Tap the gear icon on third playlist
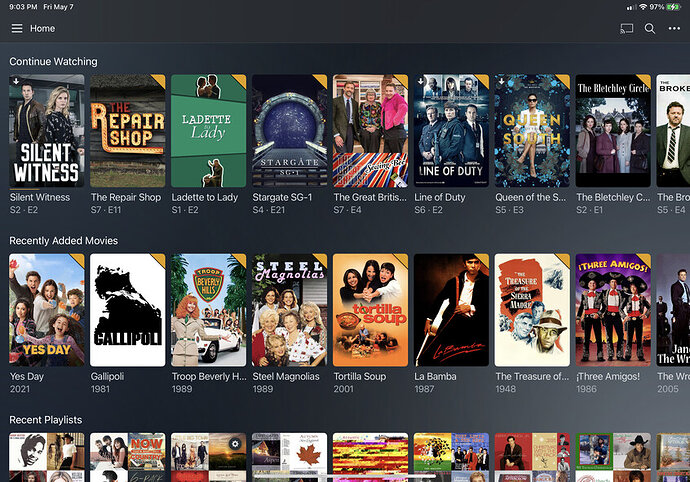 tap(235, 444)
